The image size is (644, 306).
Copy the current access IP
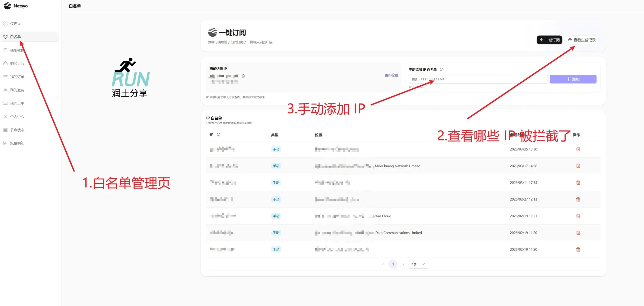[243, 76]
